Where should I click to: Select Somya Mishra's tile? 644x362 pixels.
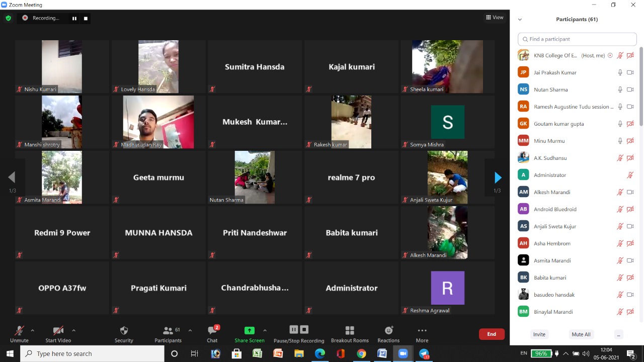[447, 122]
